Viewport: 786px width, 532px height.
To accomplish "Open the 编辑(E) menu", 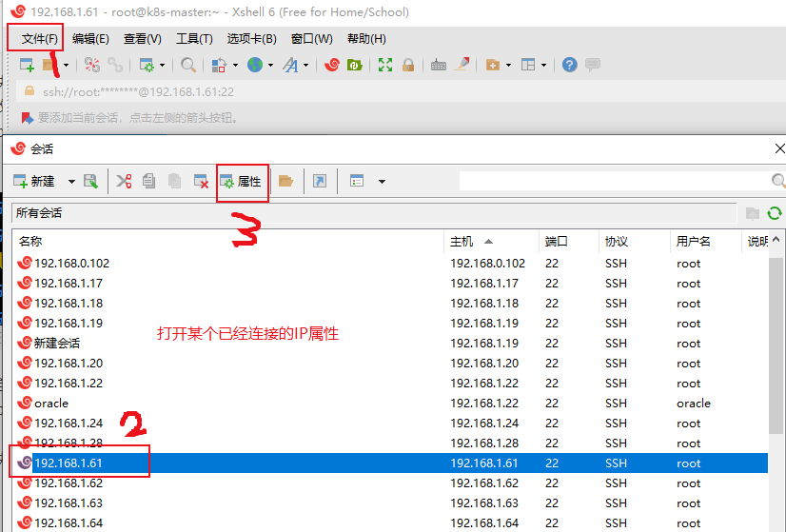I will 90,39.
